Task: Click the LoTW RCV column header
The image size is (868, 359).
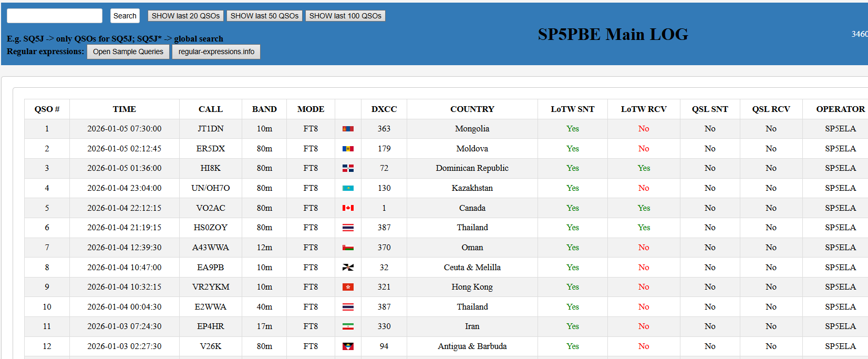Action: point(643,109)
